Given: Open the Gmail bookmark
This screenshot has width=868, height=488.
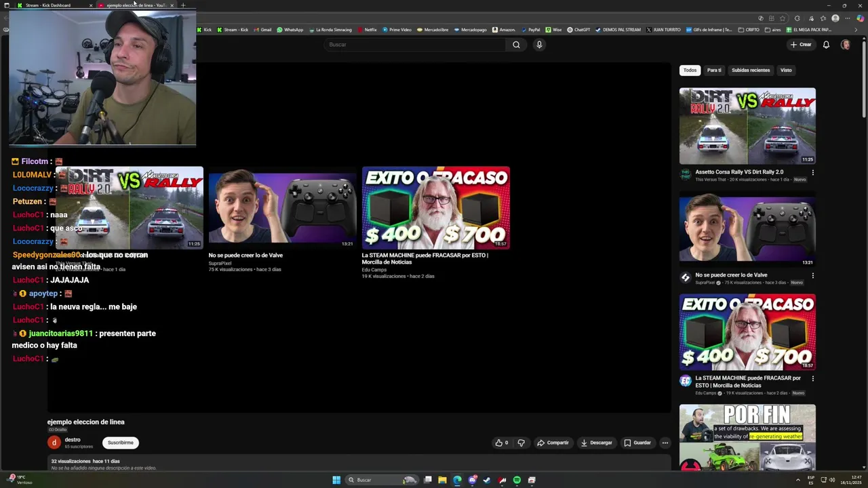Looking at the screenshot, I should click(262, 30).
